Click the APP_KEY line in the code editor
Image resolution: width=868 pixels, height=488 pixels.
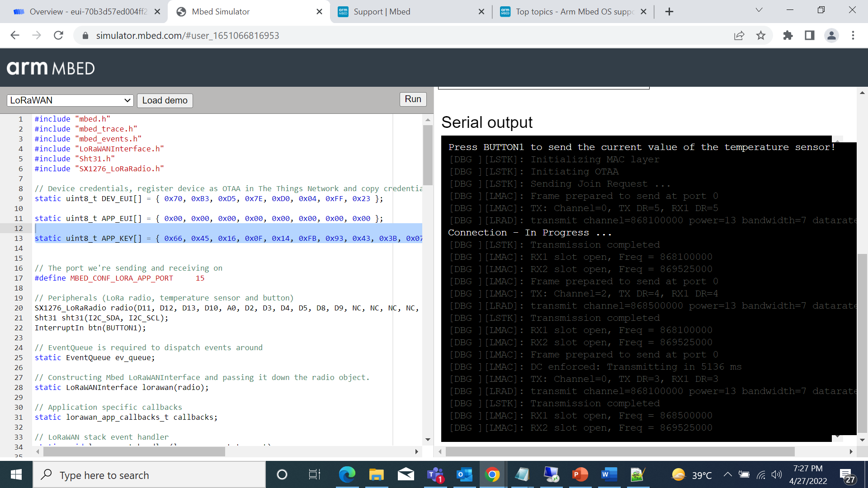pyautogui.click(x=228, y=238)
